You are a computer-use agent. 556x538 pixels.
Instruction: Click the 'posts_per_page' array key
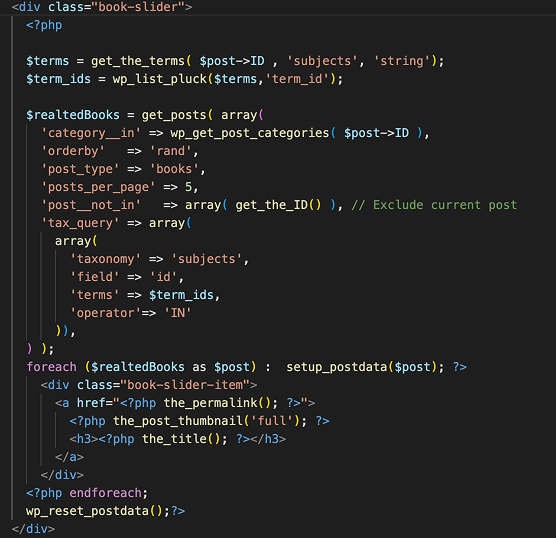coord(98,187)
